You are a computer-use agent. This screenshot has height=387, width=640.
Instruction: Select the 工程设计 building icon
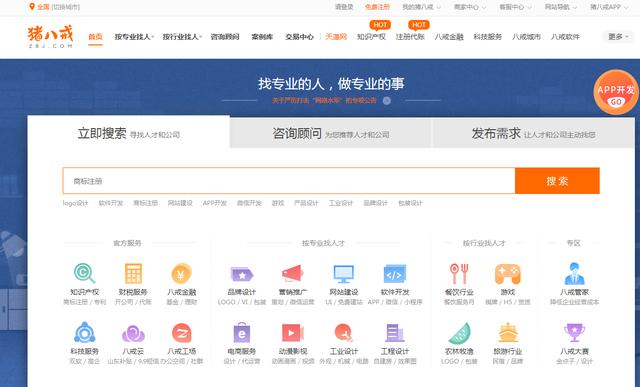[x=395, y=333]
